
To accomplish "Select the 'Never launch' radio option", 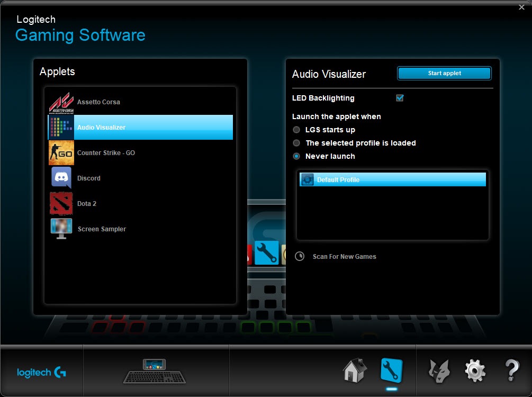I will (x=296, y=156).
